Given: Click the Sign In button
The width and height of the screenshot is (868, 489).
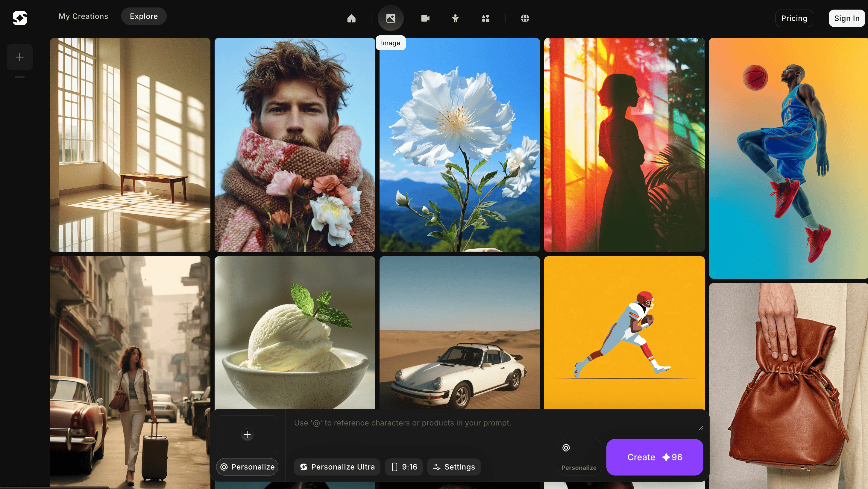Looking at the screenshot, I should (x=846, y=18).
